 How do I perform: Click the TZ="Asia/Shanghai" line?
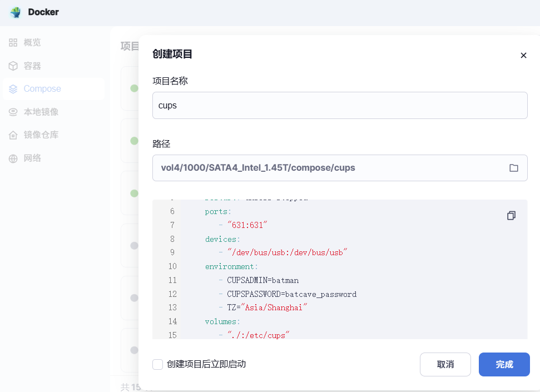pyautogui.click(x=262, y=307)
